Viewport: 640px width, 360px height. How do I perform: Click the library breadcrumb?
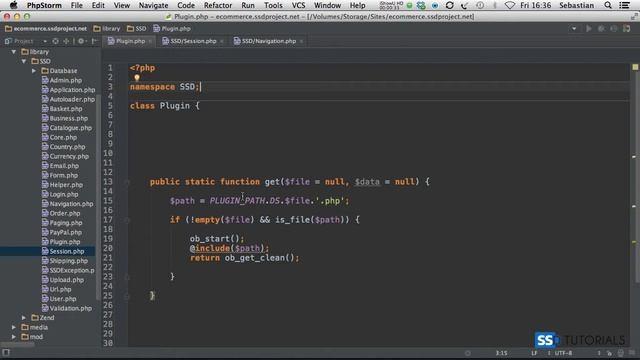107,29
